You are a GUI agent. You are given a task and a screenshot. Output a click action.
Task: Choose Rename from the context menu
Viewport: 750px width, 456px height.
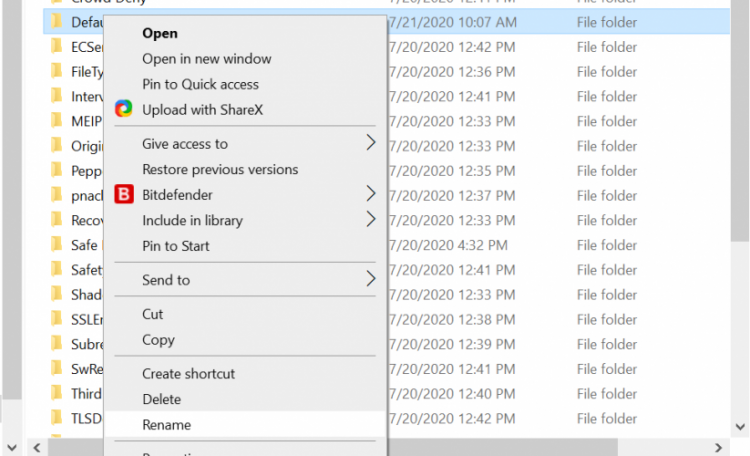click(245, 424)
